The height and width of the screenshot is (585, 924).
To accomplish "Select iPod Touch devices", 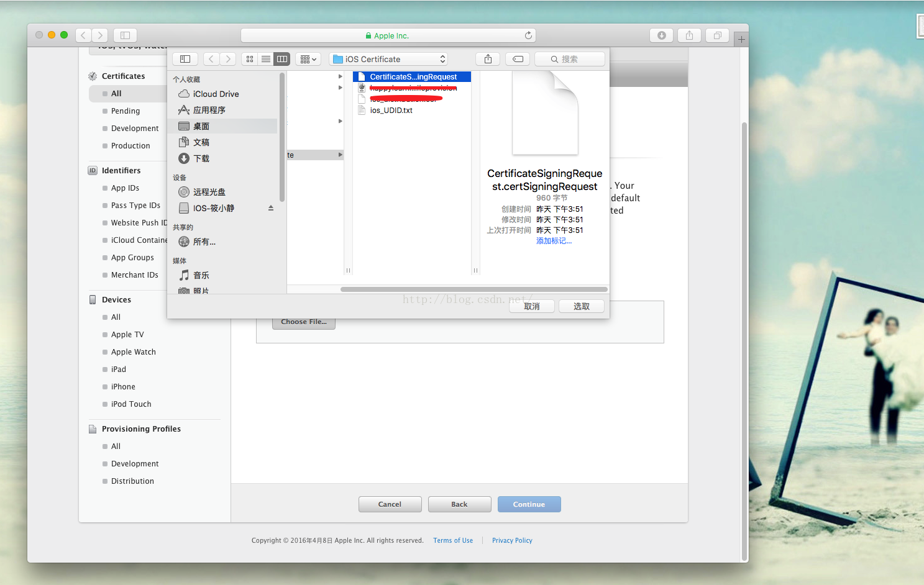I will 131,404.
